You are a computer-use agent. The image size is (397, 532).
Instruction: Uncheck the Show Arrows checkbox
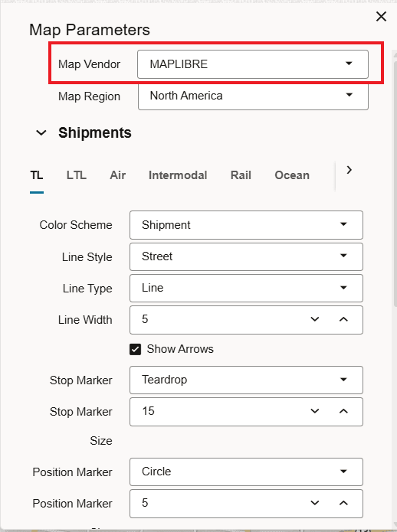tap(135, 349)
